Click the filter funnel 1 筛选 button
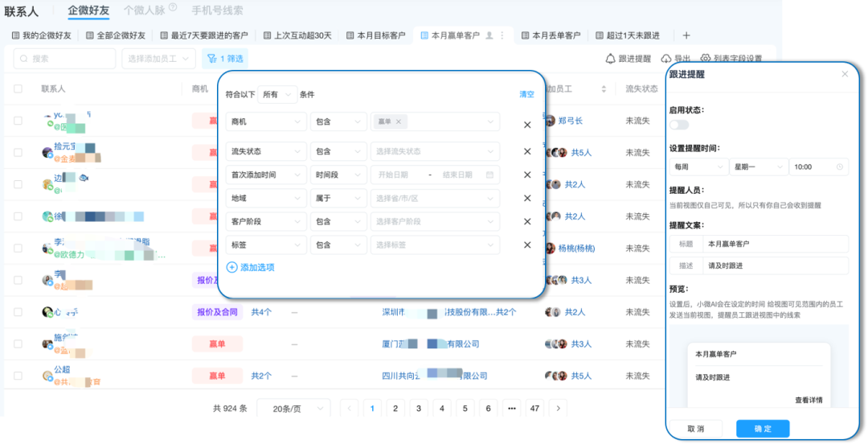The width and height of the screenshot is (868, 444). coord(225,58)
